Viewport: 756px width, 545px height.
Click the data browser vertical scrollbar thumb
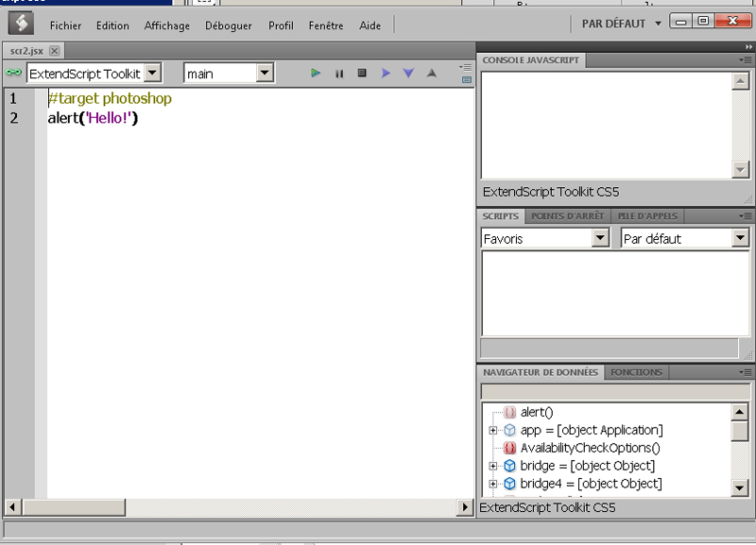click(740, 431)
